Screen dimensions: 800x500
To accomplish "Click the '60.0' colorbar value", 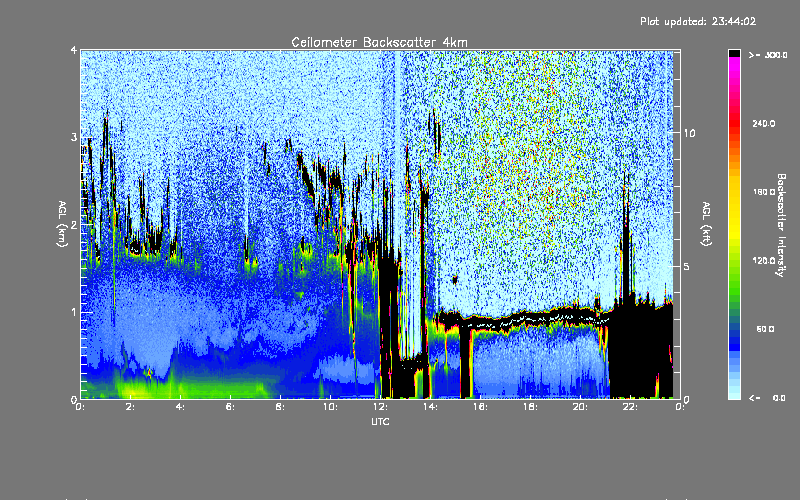I will click(765, 329).
